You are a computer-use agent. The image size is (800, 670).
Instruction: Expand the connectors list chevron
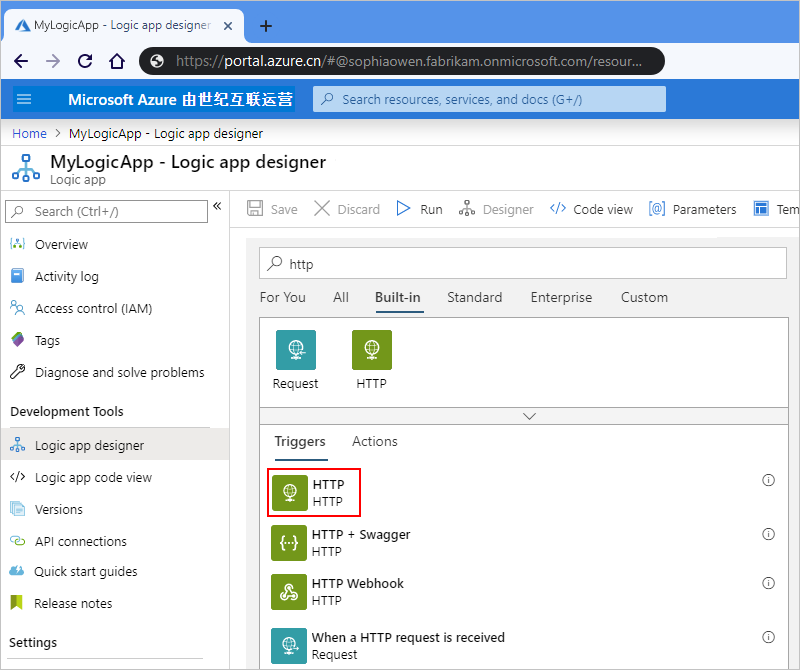pos(530,416)
